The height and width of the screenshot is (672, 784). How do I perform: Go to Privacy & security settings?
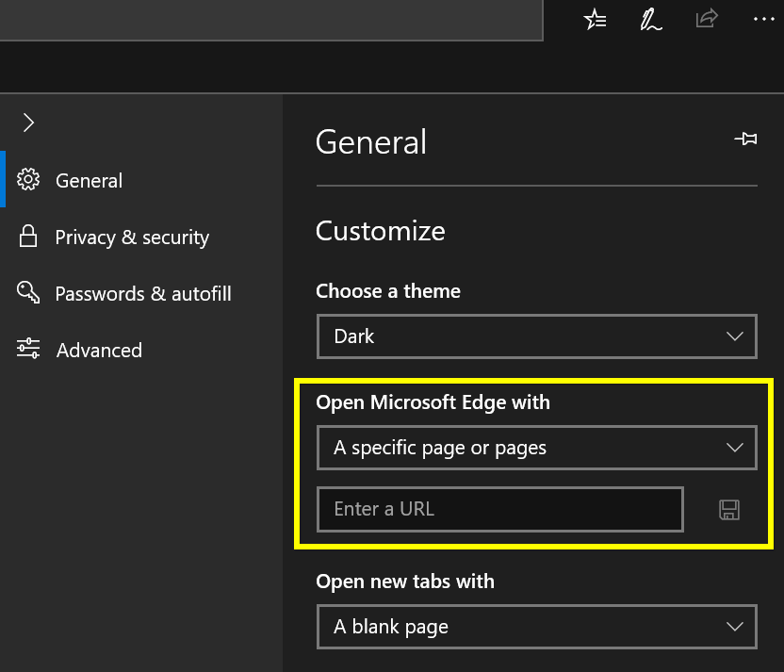coord(132,237)
